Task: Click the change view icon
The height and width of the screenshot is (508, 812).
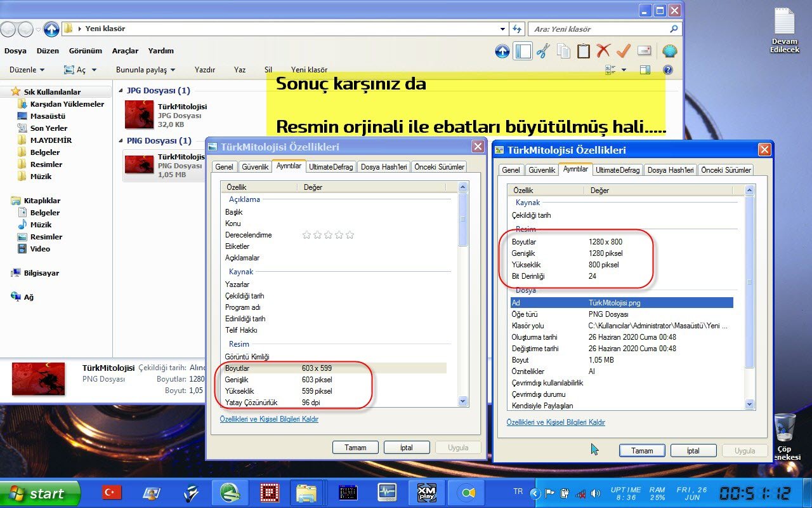Action: click(x=611, y=70)
